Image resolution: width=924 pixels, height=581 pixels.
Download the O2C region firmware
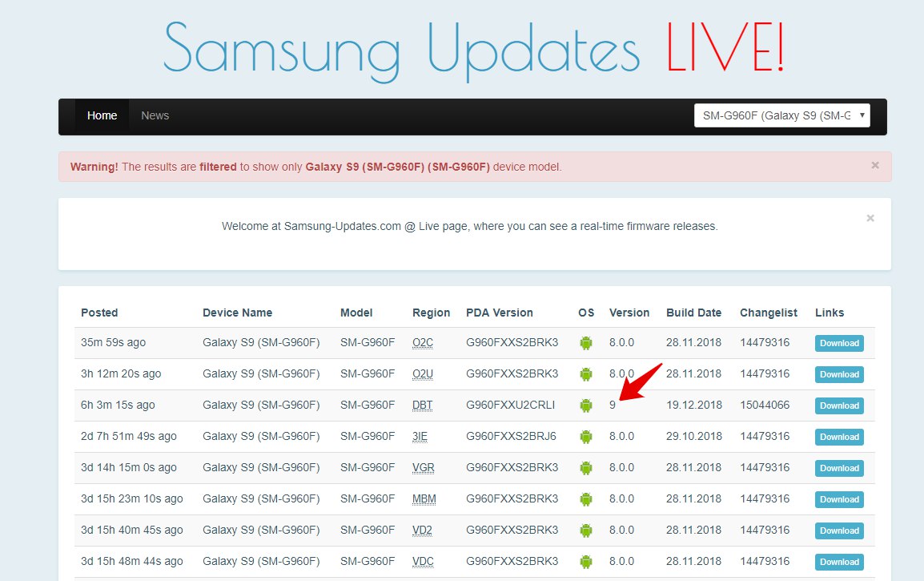point(839,343)
